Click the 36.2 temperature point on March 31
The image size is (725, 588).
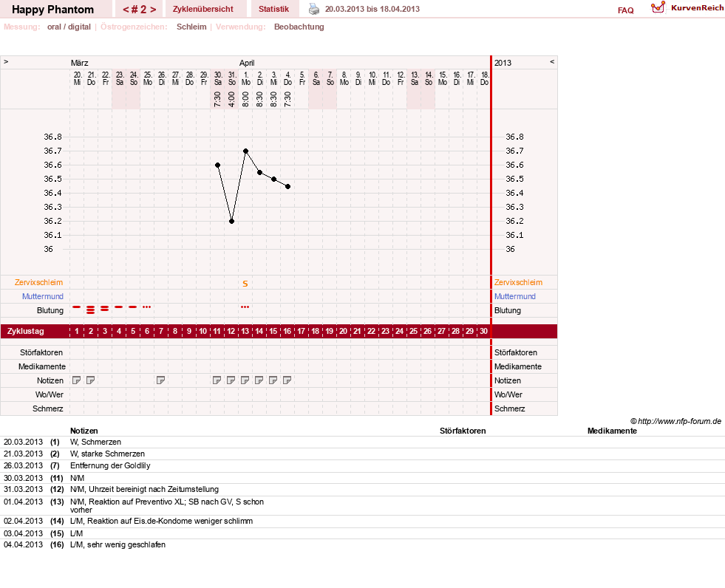tap(231, 221)
